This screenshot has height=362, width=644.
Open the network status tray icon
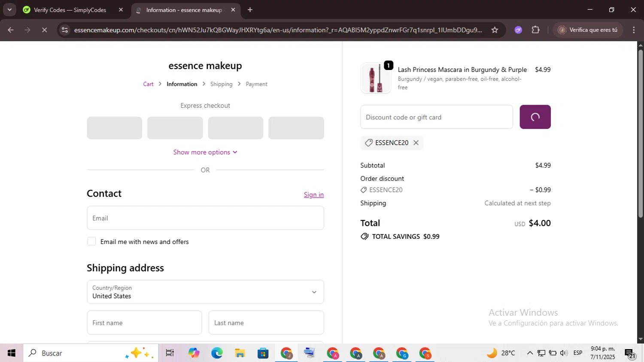(541, 353)
